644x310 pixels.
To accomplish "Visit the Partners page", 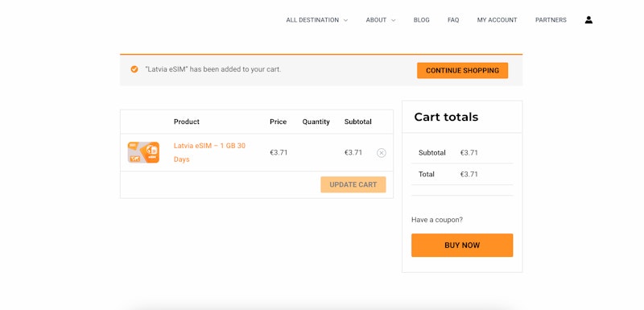I will click(x=551, y=19).
